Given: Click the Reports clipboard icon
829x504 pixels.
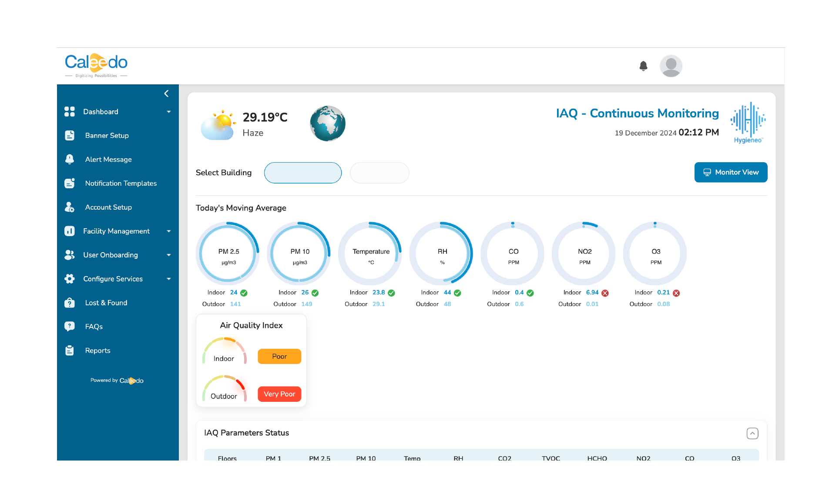Looking at the screenshot, I should click(x=70, y=350).
